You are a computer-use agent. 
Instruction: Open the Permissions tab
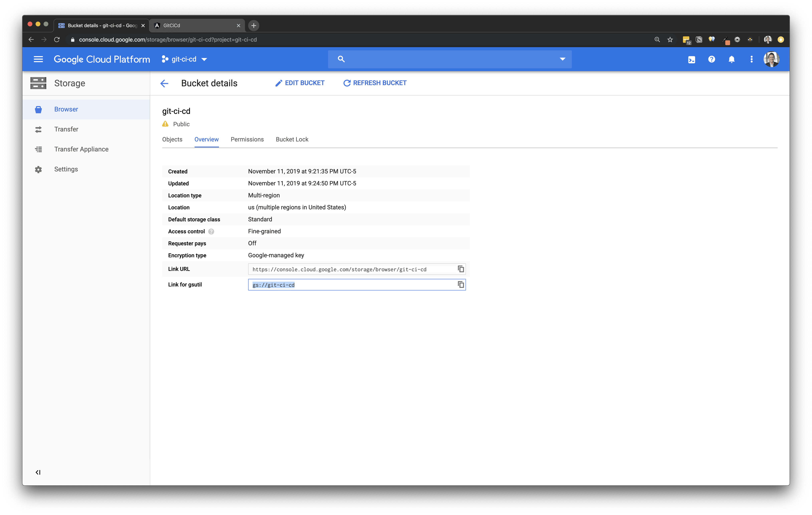[x=247, y=139]
